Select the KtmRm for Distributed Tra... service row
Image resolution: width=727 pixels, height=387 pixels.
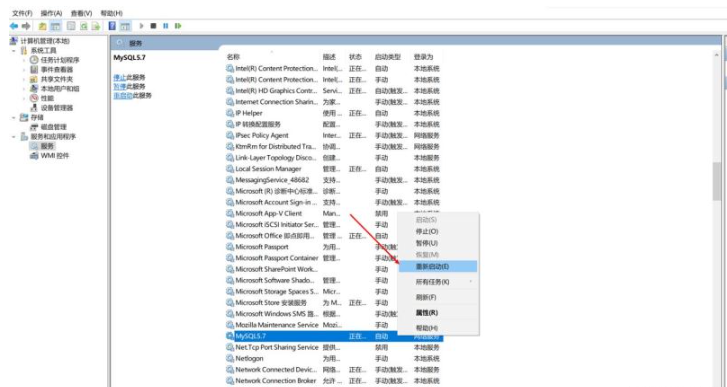(x=334, y=146)
